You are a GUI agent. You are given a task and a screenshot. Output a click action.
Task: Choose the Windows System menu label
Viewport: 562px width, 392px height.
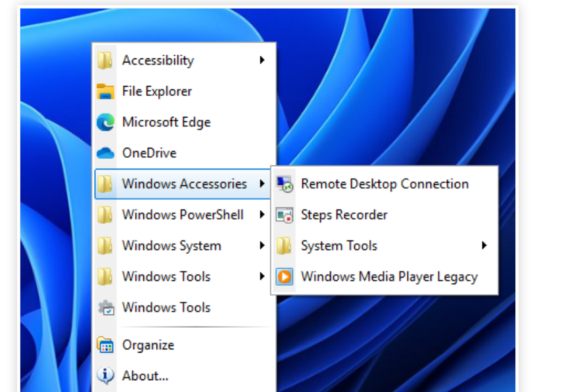click(172, 246)
